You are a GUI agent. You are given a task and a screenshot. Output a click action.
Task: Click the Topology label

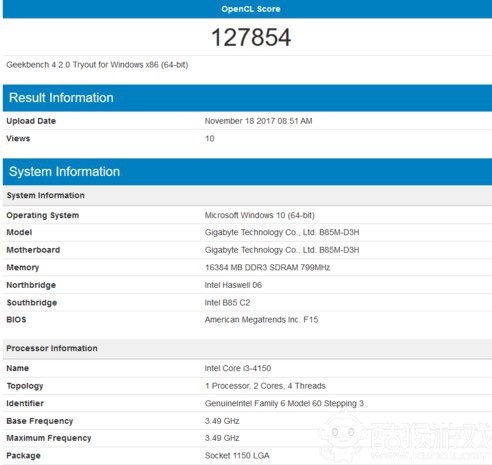[25, 386]
